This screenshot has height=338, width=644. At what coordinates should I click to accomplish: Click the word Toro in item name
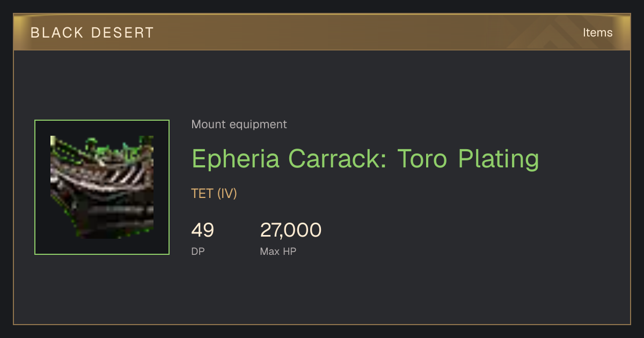pyautogui.click(x=422, y=159)
